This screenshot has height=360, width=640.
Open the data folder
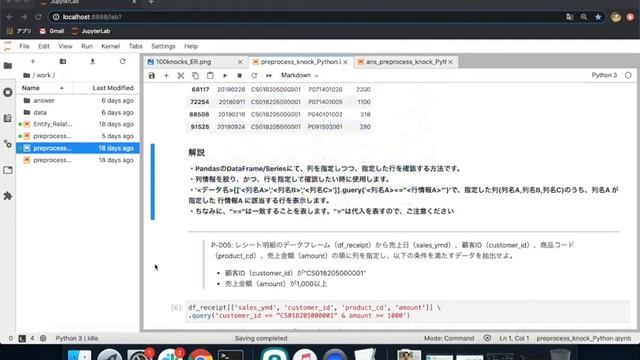[x=78, y=112]
